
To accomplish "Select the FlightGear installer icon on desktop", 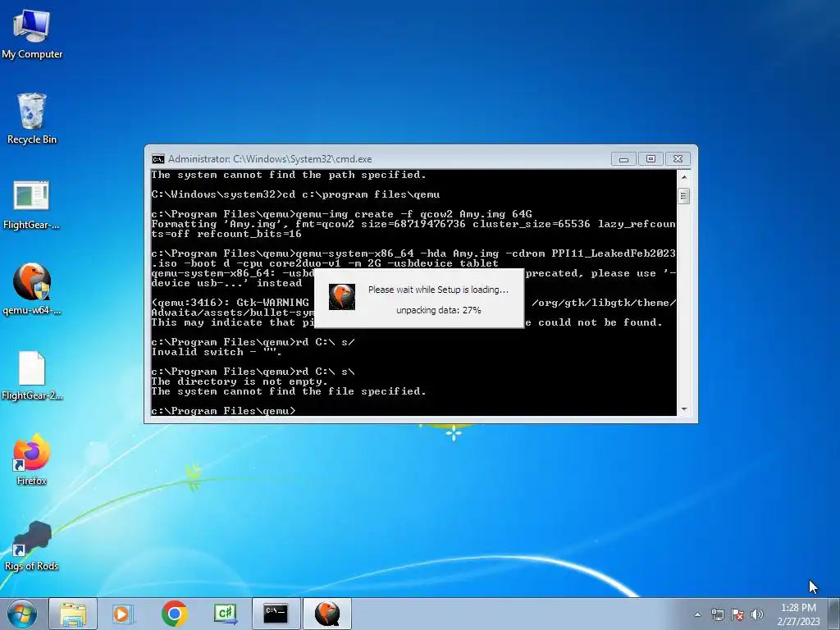I will click(32, 205).
